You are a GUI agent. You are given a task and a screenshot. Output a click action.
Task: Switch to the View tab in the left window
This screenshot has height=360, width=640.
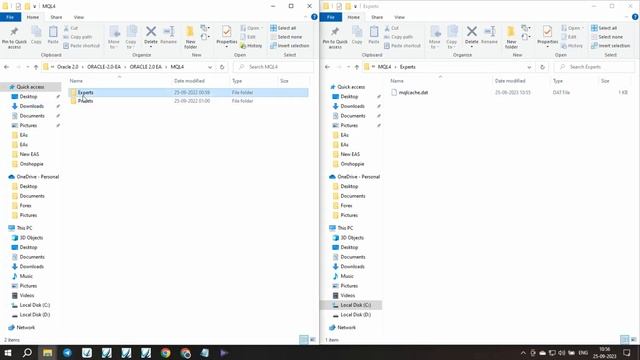[x=78, y=17]
